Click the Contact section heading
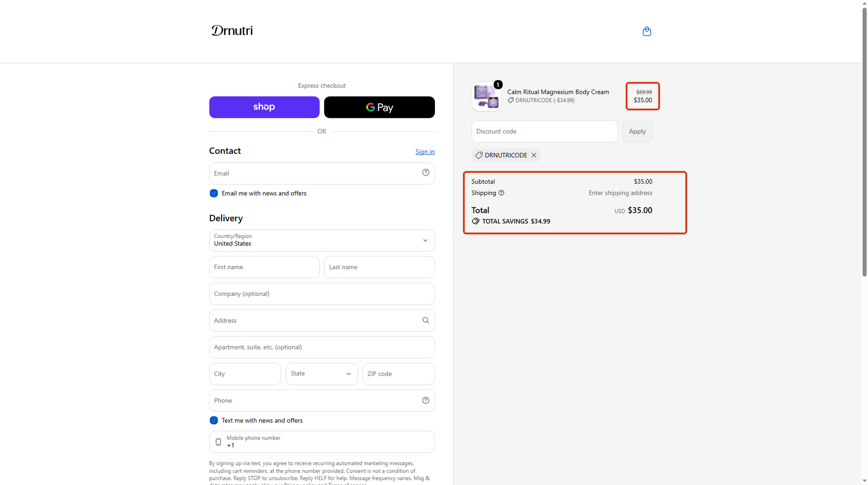Screen dimensions: 868x485 click(225, 151)
